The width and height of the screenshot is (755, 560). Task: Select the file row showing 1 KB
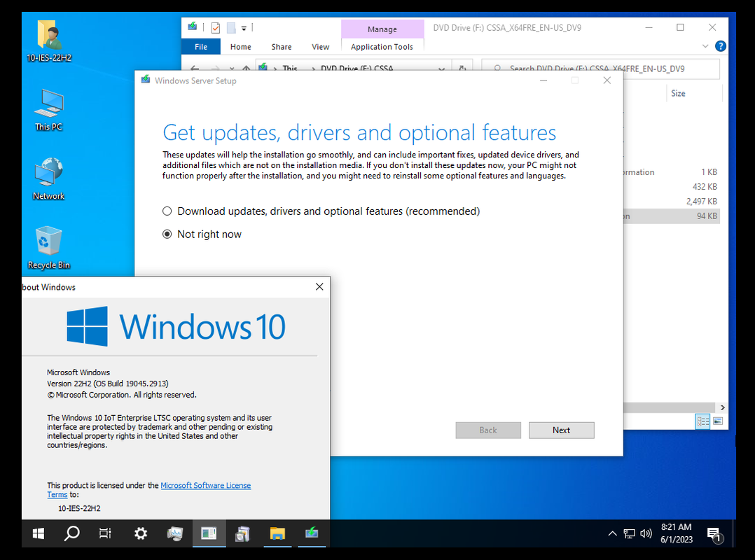point(671,171)
